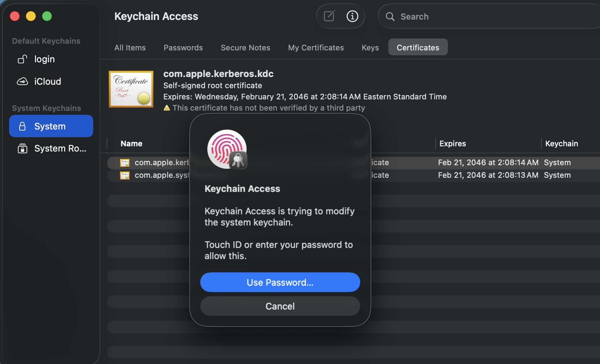The image size is (600, 364).
Task: Click the com.apple.kerberos.kdc certificate title
Action: coord(218,73)
